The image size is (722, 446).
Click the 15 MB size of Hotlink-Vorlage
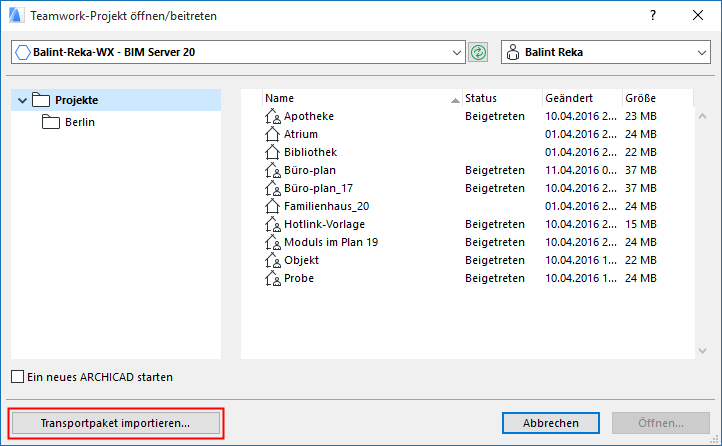pyautogui.click(x=640, y=224)
